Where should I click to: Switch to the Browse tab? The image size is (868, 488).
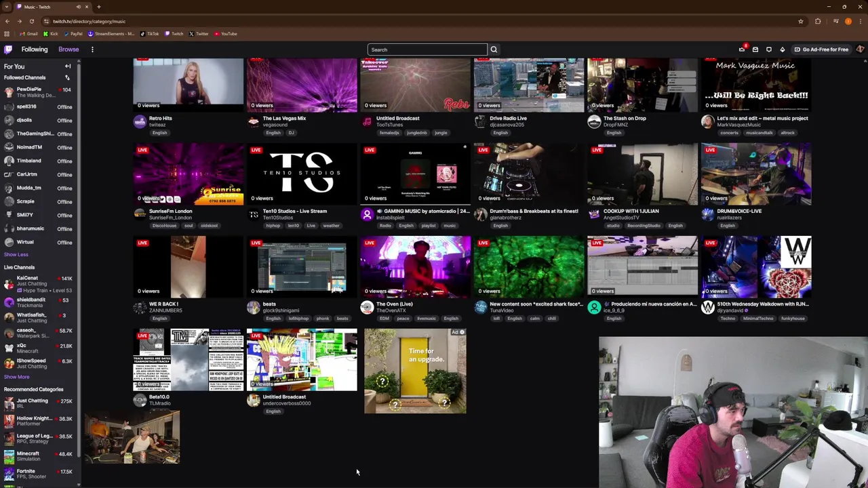tap(68, 49)
